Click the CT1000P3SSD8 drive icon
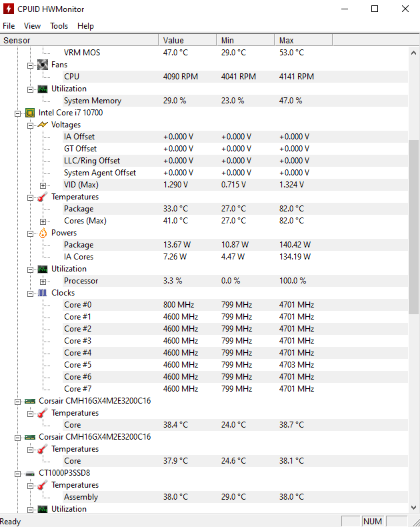Image resolution: width=420 pixels, height=527 pixels. (30, 473)
